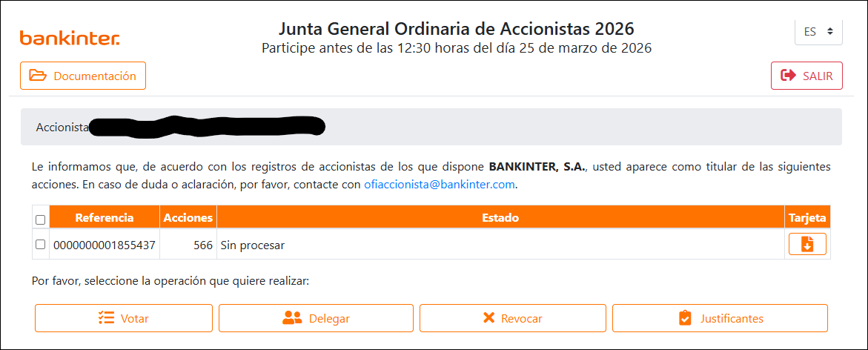Click the Estado column header
This screenshot has height=350, width=868.
[x=500, y=218]
